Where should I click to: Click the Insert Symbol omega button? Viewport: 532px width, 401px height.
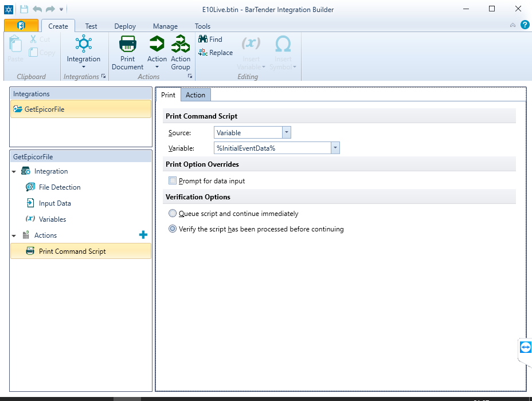click(x=283, y=53)
